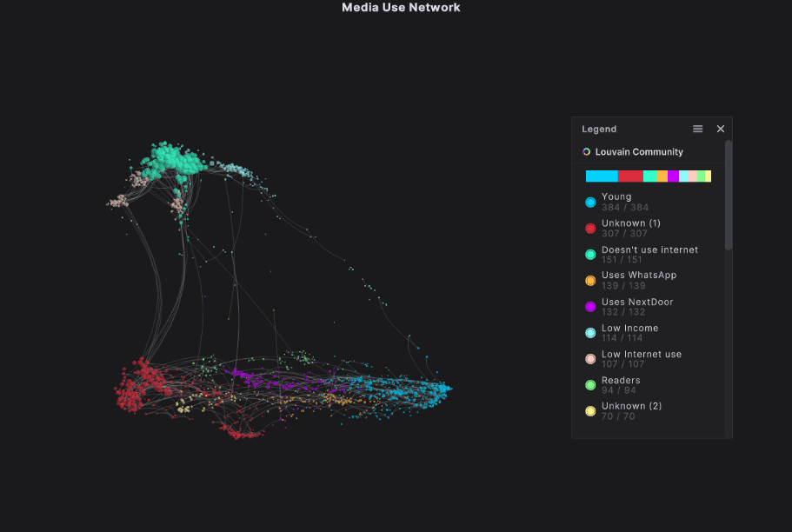Select the 'Young' legend label
This screenshot has height=532, width=792.
pyautogui.click(x=616, y=196)
